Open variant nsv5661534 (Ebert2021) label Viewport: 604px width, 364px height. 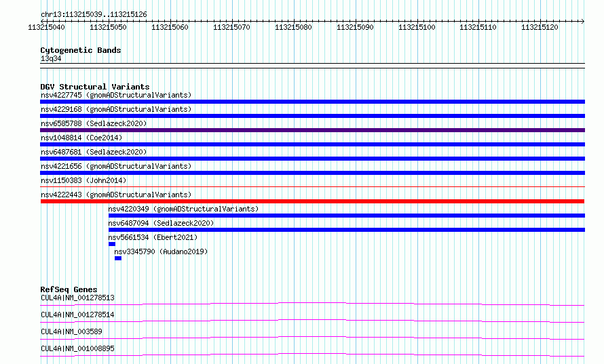pyautogui.click(x=153, y=237)
